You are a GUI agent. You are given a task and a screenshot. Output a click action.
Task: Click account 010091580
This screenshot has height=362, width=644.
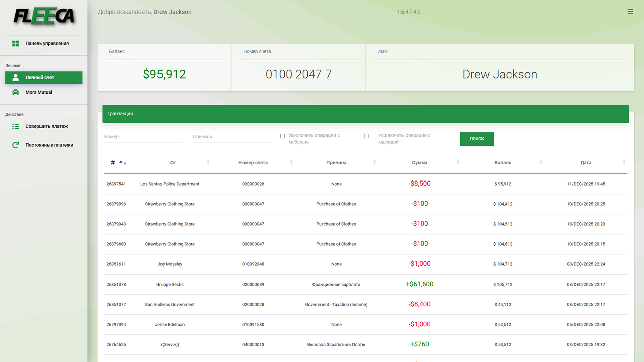(253, 325)
